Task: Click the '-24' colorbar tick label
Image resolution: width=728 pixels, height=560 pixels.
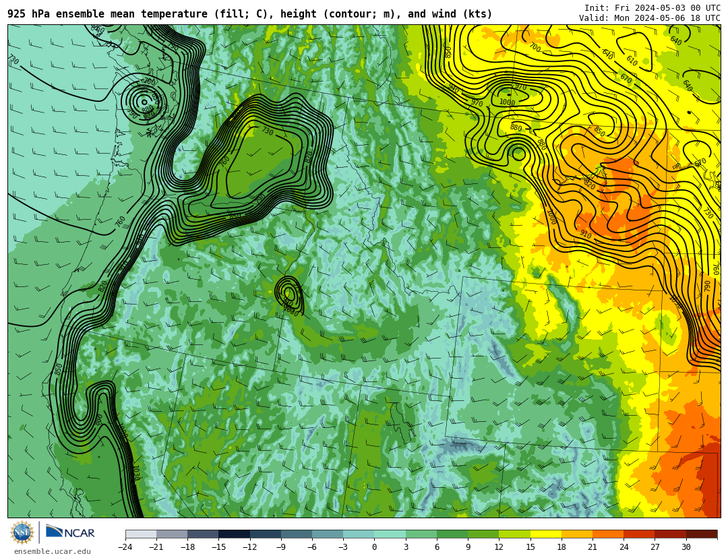Action: click(x=125, y=547)
